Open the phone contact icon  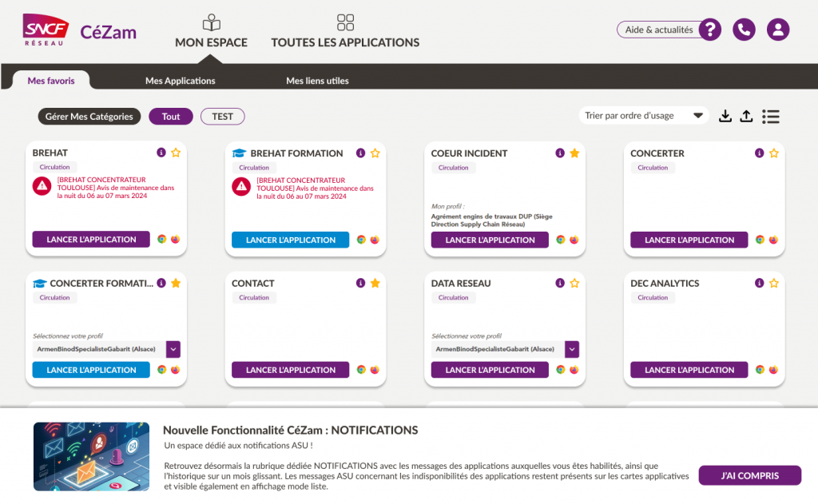(744, 30)
